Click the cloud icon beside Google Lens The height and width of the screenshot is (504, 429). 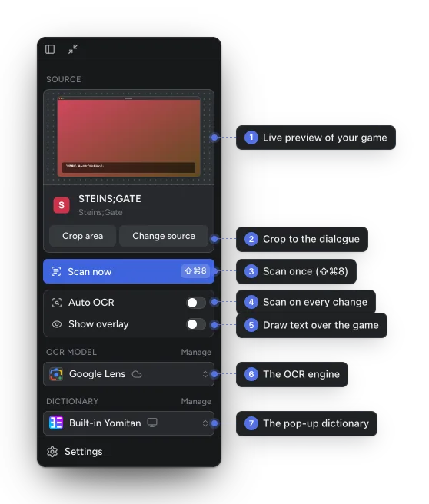pyautogui.click(x=137, y=374)
